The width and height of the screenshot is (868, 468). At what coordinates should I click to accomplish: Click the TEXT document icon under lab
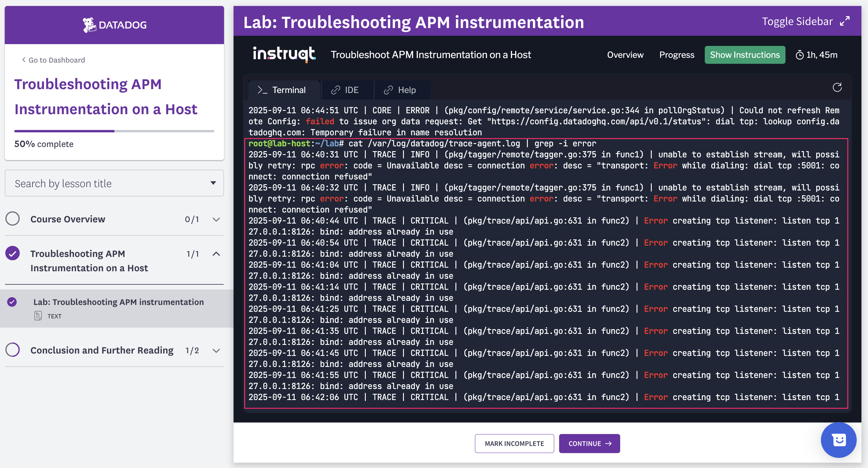click(38, 316)
